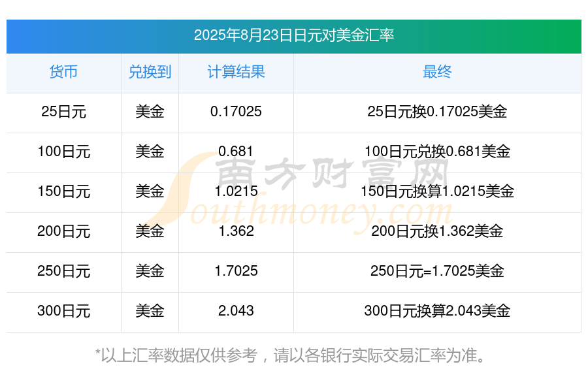Click the title '2025年8月23日日元对美金汇率'
This screenshot has width=588, height=392.
[293, 35]
